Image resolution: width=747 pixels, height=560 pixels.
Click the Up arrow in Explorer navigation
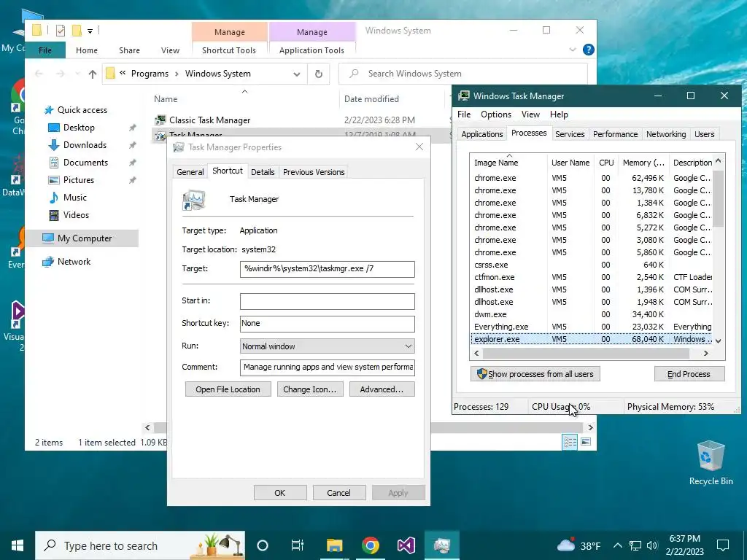click(x=93, y=74)
